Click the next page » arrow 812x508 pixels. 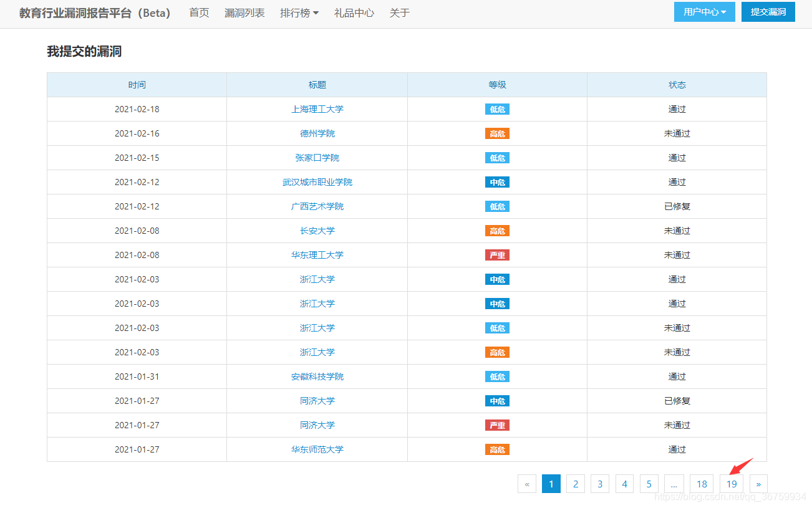pos(758,484)
